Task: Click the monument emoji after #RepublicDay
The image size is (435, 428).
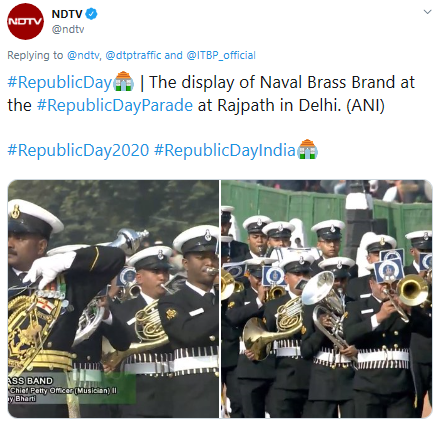Action: 124,82
